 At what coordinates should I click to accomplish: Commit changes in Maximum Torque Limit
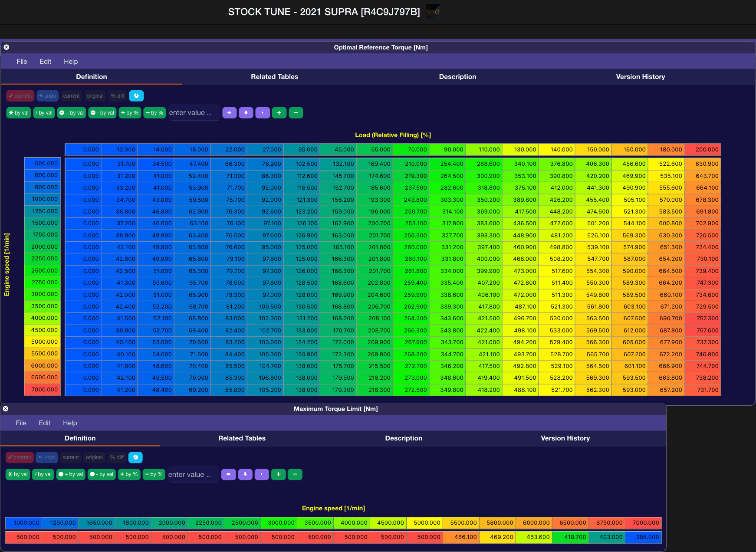19,457
